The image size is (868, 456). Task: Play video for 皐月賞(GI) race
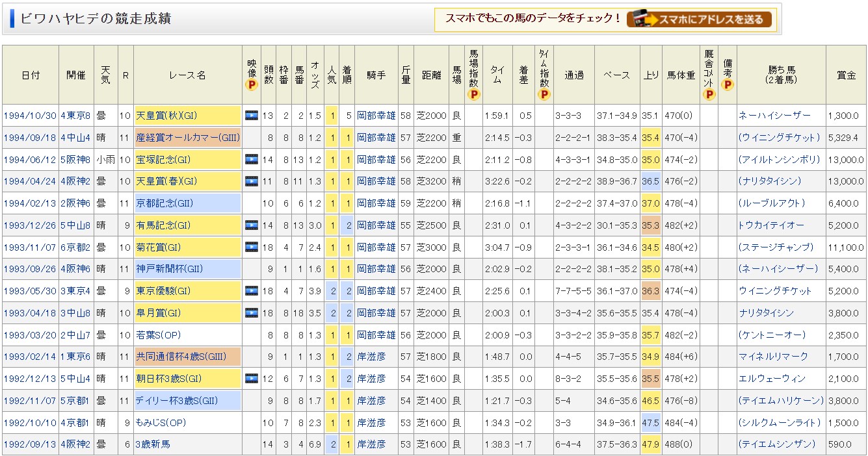(x=252, y=313)
